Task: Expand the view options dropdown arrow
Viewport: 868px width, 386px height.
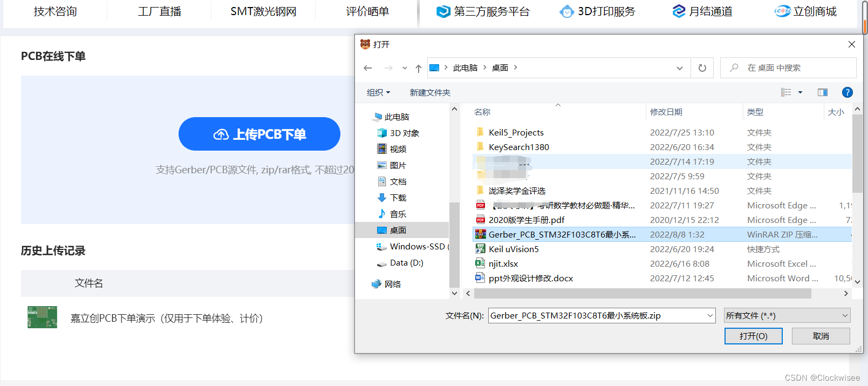Action: tap(800, 92)
